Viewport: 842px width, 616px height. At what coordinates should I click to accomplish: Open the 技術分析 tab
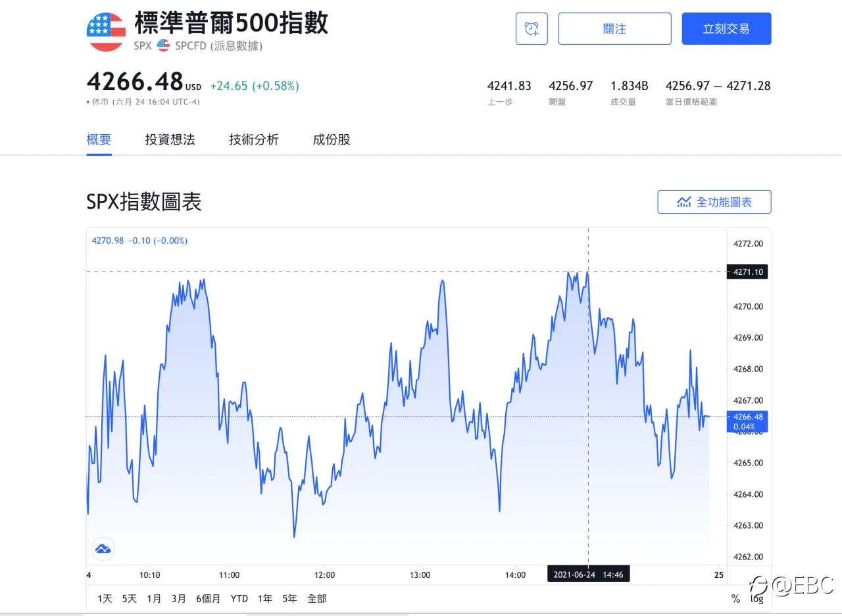[254, 139]
